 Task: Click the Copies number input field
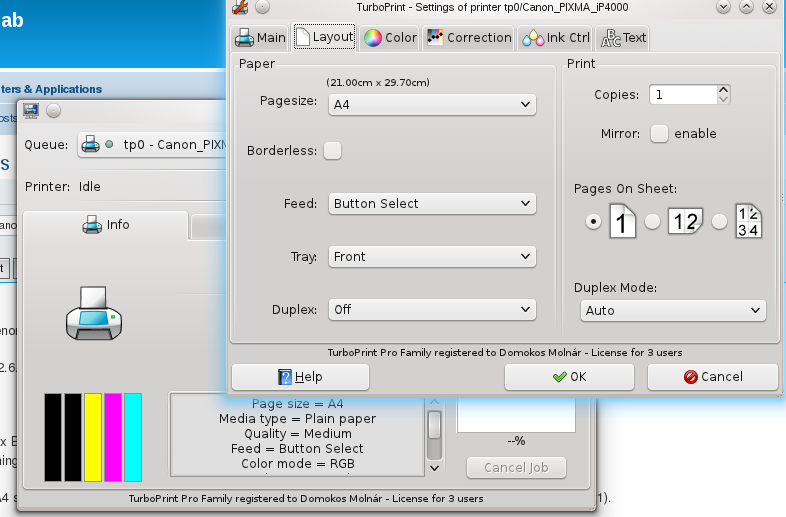coord(683,95)
